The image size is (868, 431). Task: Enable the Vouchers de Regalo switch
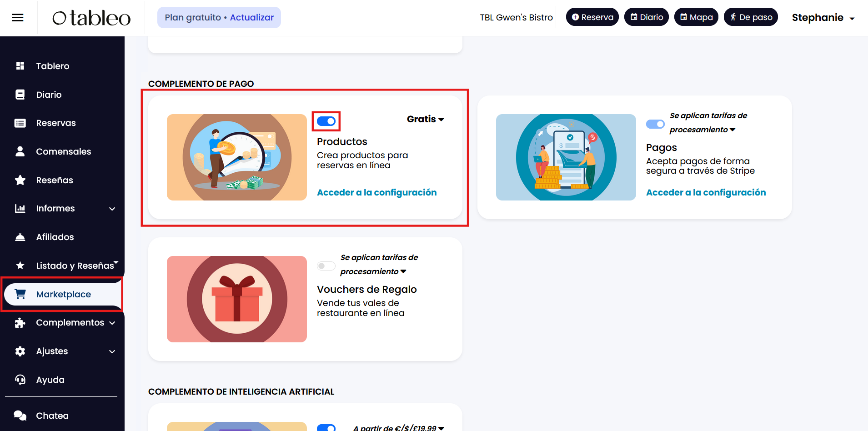coord(326,266)
